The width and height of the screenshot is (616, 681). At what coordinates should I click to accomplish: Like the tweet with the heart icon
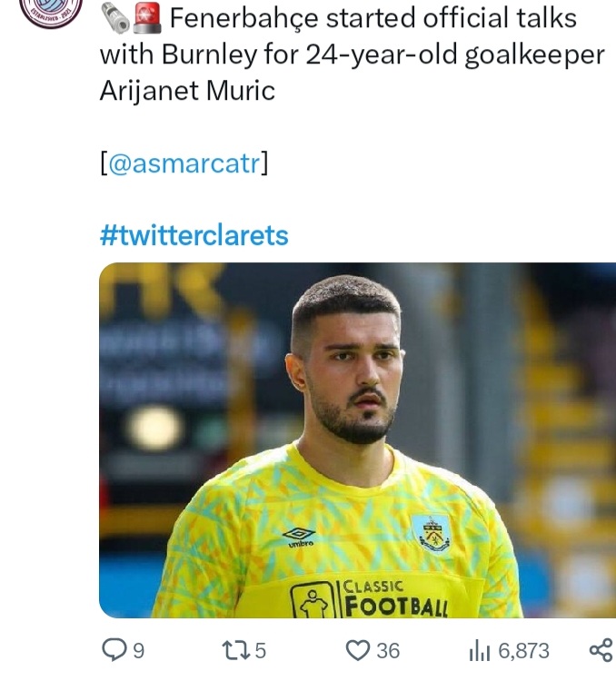pyautogui.click(x=359, y=649)
